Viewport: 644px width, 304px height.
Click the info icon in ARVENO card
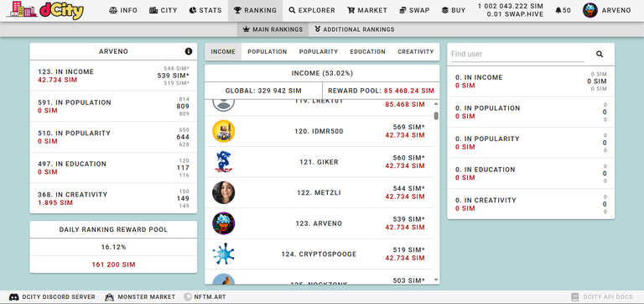pyautogui.click(x=189, y=51)
